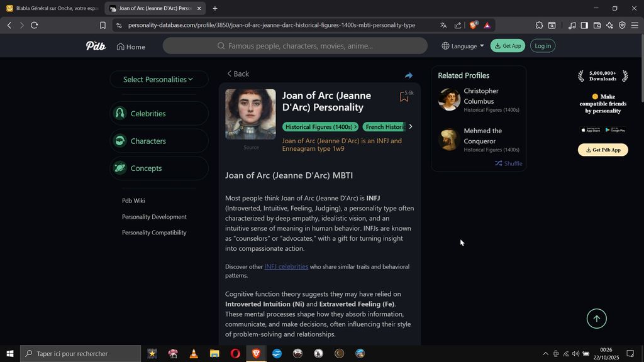The height and width of the screenshot is (362, 644).
Task: Switch to the Blabla Général browser tab
Action: coord(52,8)
